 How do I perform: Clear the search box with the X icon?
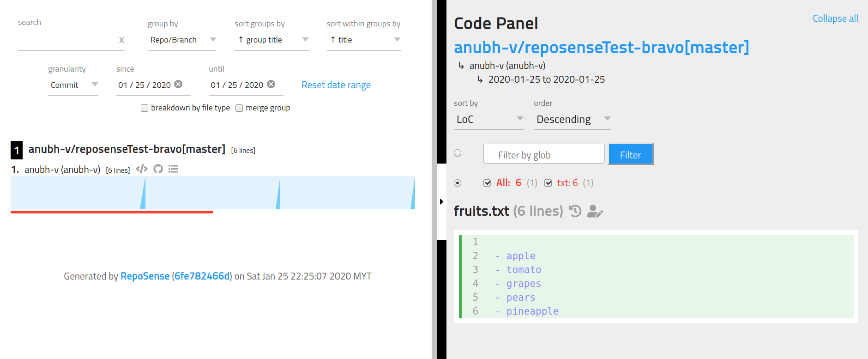click(x=121, y=40)
